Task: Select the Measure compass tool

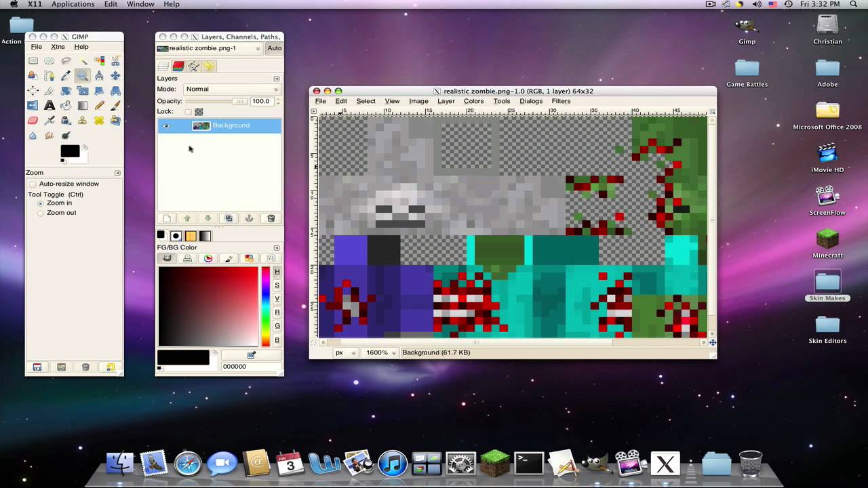Action: (99, 76)
